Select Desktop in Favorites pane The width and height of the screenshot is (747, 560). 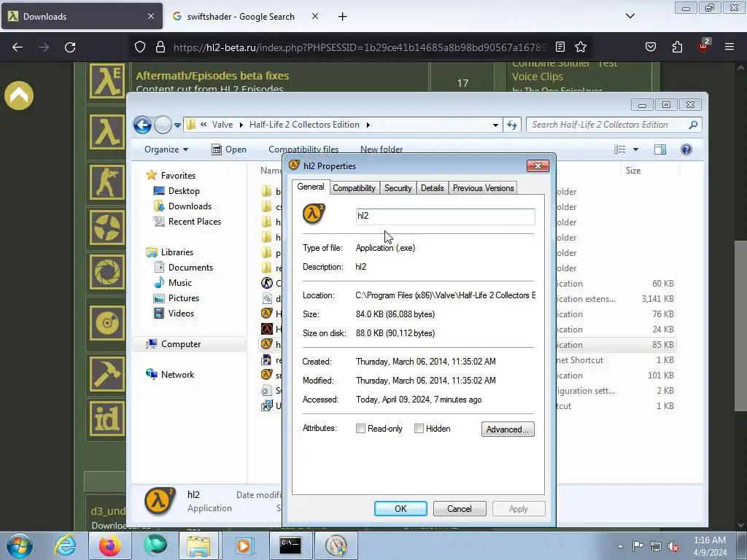pos(184,191)
